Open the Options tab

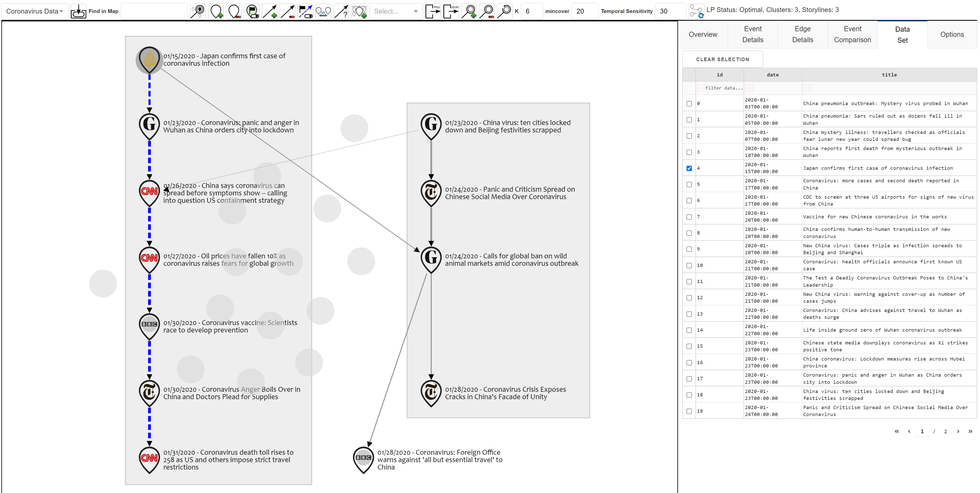[952, 34]
